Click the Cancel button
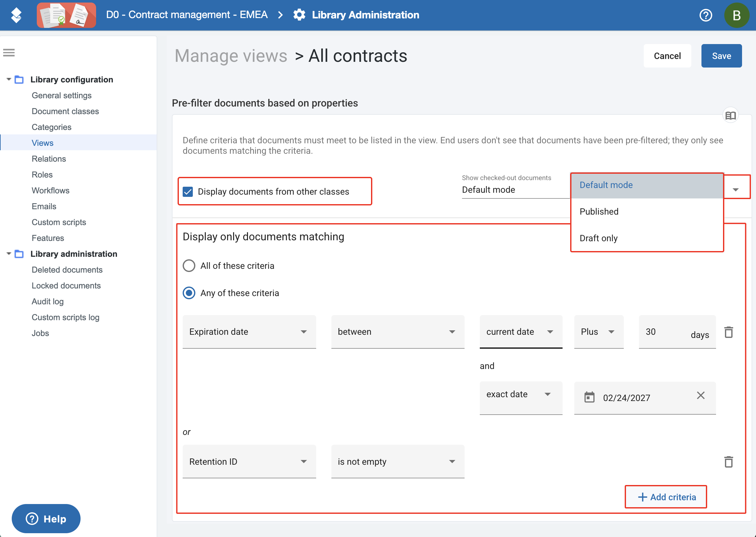 (x=667, y=56)
